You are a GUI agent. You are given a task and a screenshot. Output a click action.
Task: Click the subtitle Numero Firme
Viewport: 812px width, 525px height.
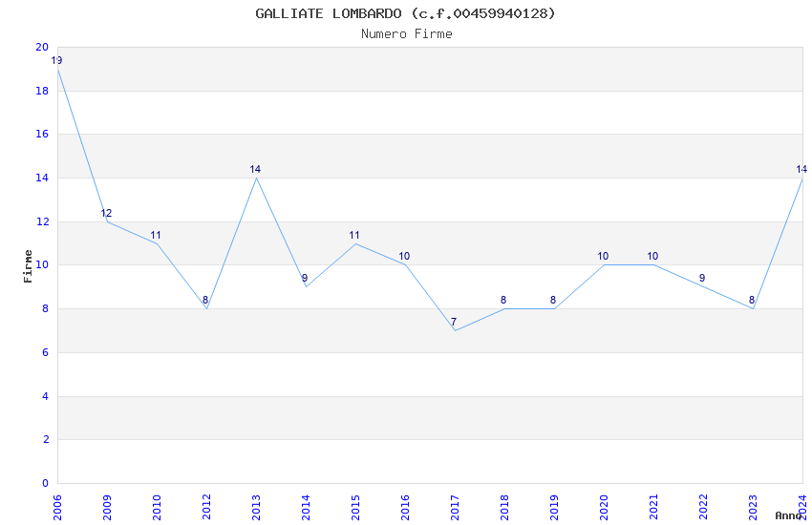tap(407, 34)
